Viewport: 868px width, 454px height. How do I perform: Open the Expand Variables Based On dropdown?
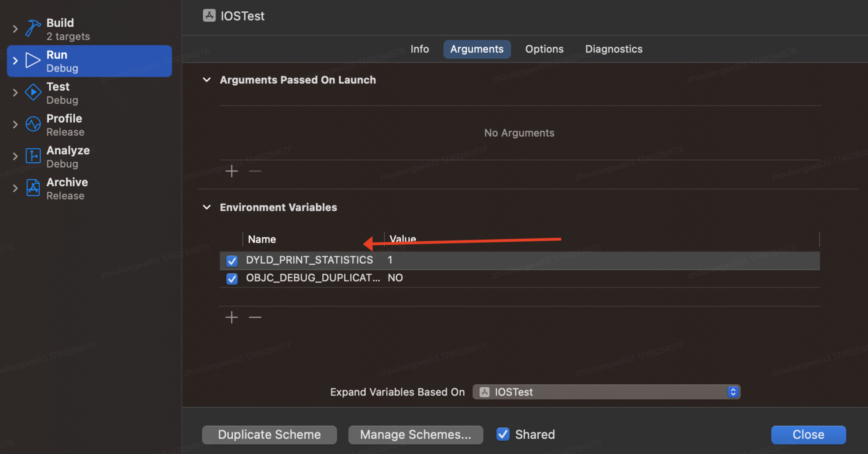click(x=606, y=392)
